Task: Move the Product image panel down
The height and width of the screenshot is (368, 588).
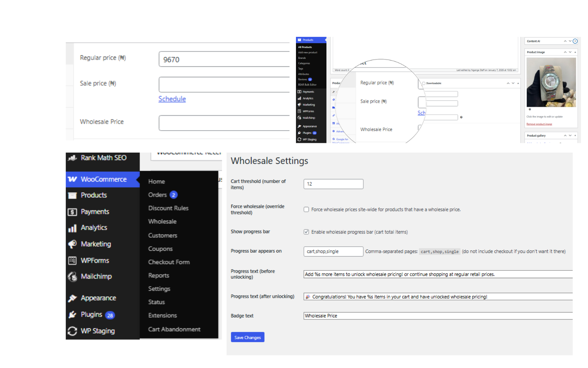Action: pos(570,52)
